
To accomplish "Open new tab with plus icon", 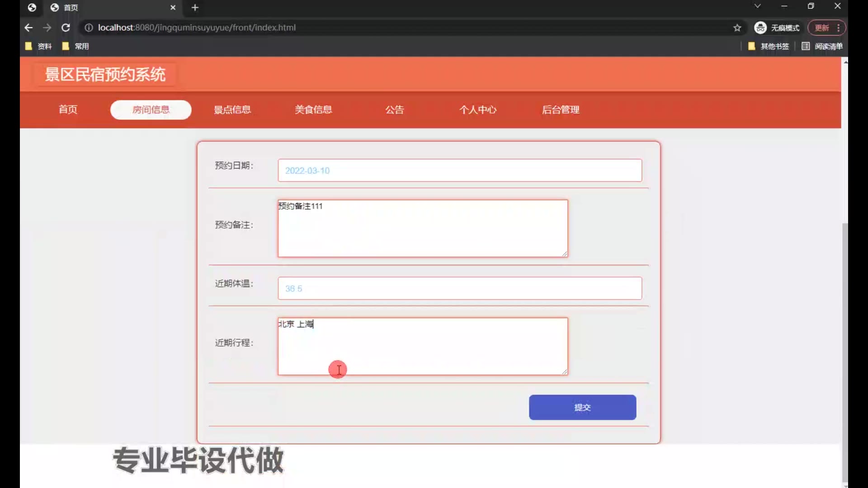I will coord(195,8).
